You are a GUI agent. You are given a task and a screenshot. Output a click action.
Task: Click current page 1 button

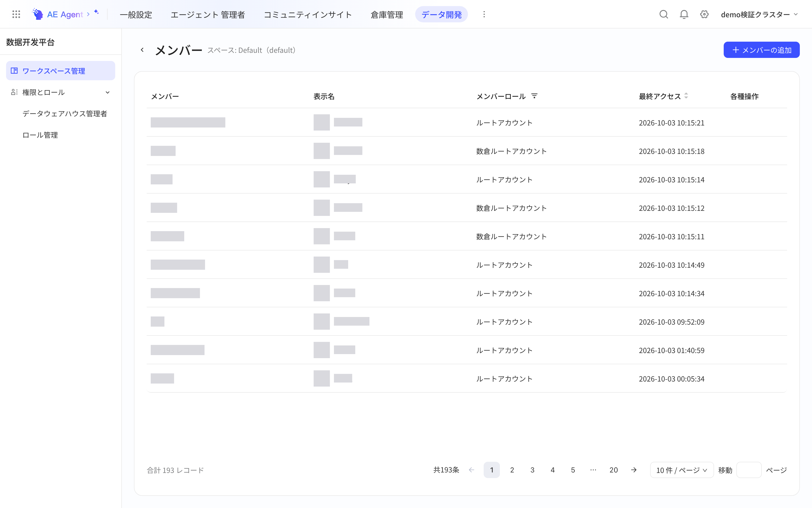pyautogui.click(x=492, y=470)
